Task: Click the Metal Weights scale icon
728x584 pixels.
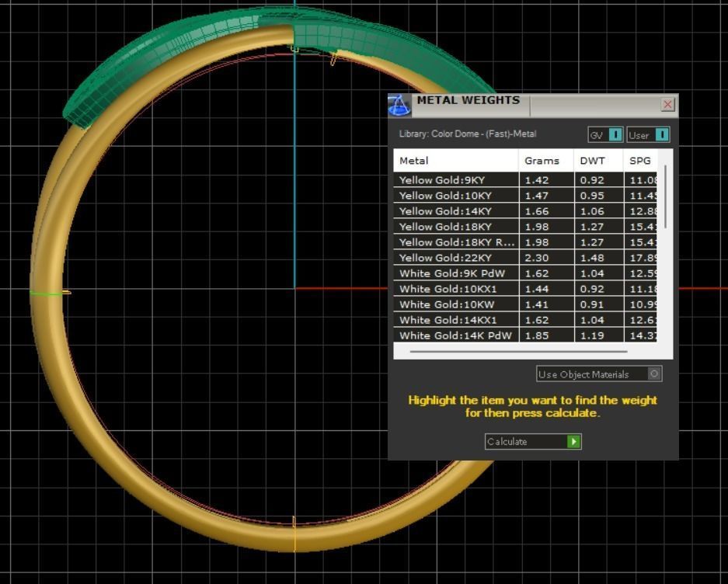Action: (x=399, y=105)
